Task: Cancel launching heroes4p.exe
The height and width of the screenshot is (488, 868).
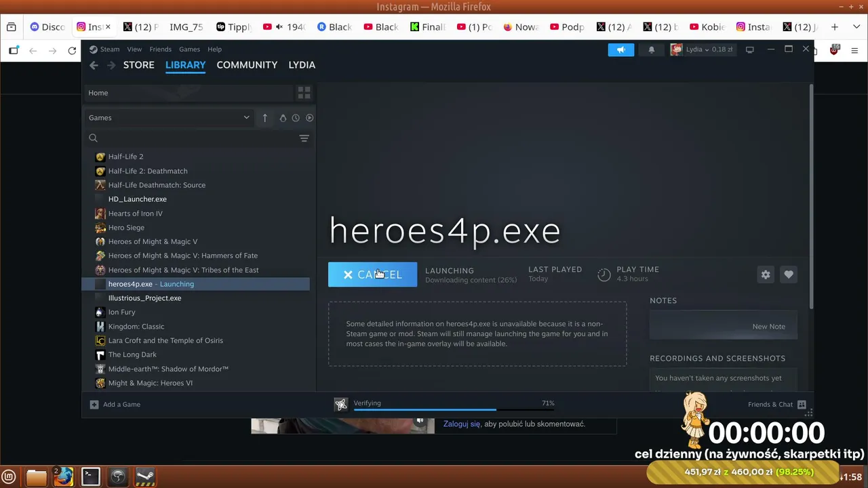Action: point(372,274)
